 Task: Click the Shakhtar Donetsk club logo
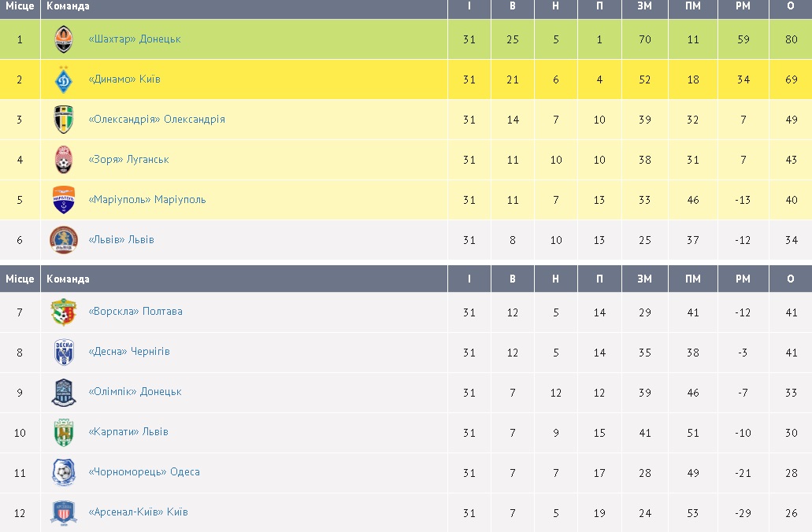[64, 39]
